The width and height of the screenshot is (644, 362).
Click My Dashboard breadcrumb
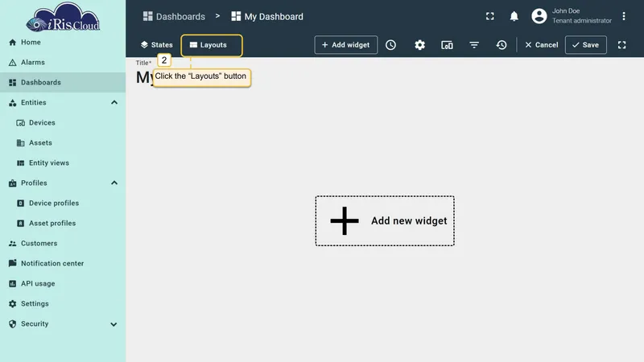pyautogui.click(x=267, y=16)
